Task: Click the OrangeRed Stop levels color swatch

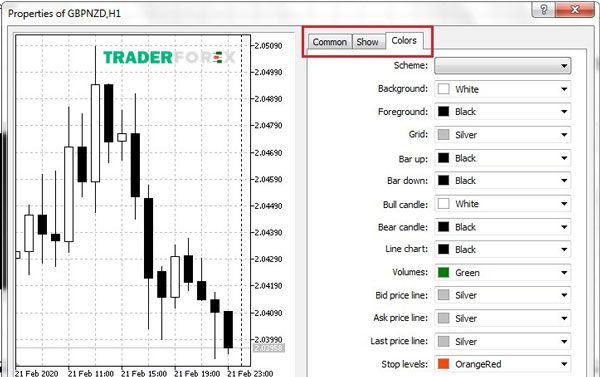Action: point(443,364)
